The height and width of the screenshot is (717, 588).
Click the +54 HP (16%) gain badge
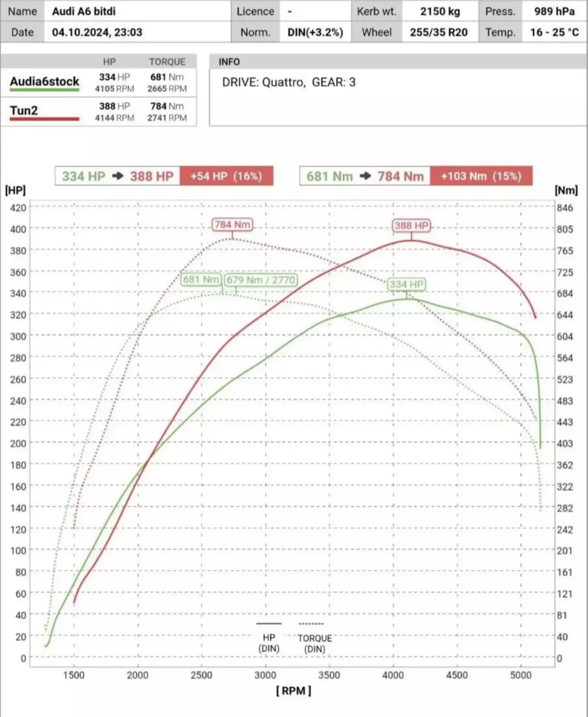226,176
